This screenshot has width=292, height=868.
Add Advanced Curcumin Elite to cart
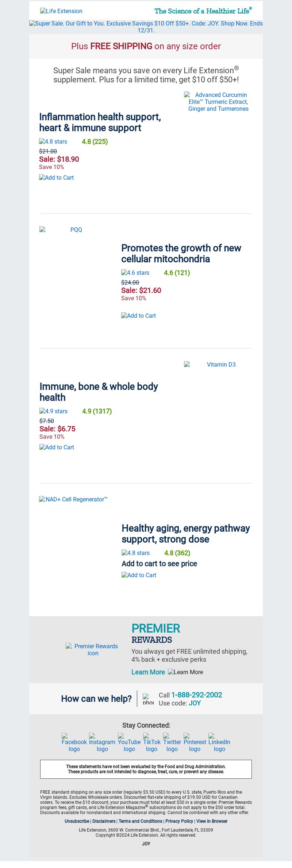coord(57,177)
